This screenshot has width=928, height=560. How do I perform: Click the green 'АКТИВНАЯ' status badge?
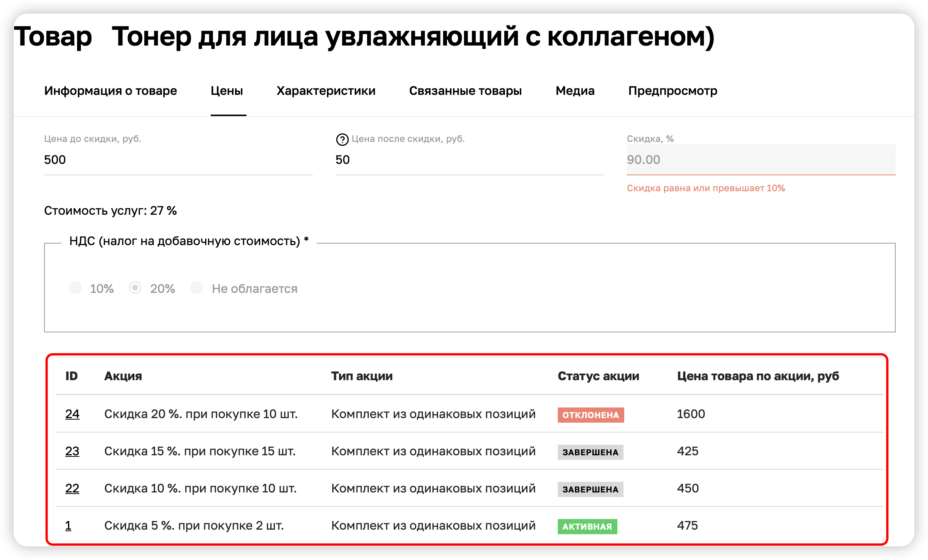pos(587,526)
